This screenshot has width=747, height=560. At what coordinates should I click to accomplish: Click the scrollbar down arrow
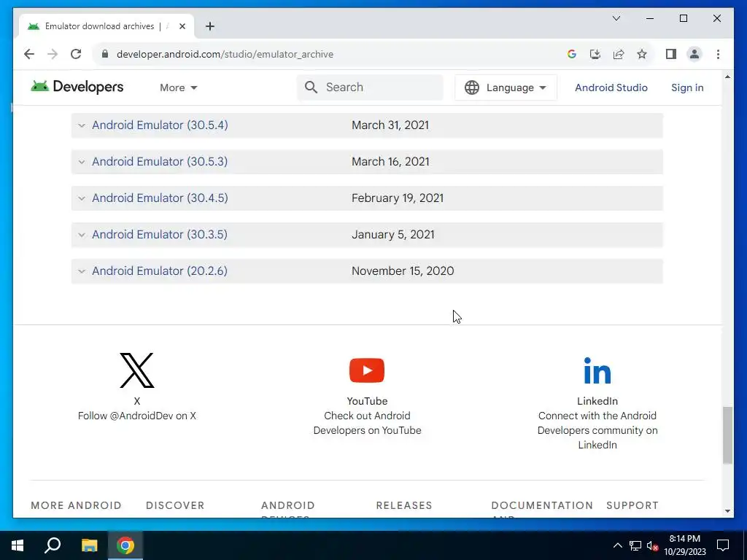[727, 511]
